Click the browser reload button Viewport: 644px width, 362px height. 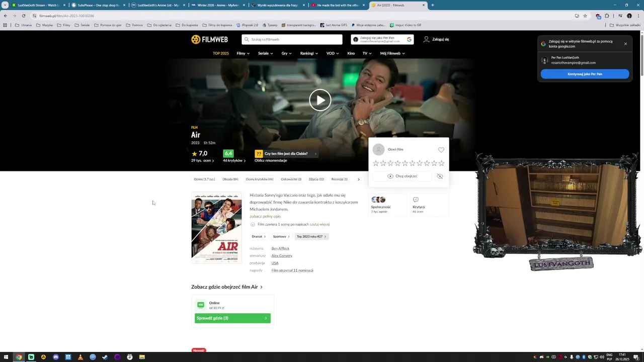[x=23, y=16]
